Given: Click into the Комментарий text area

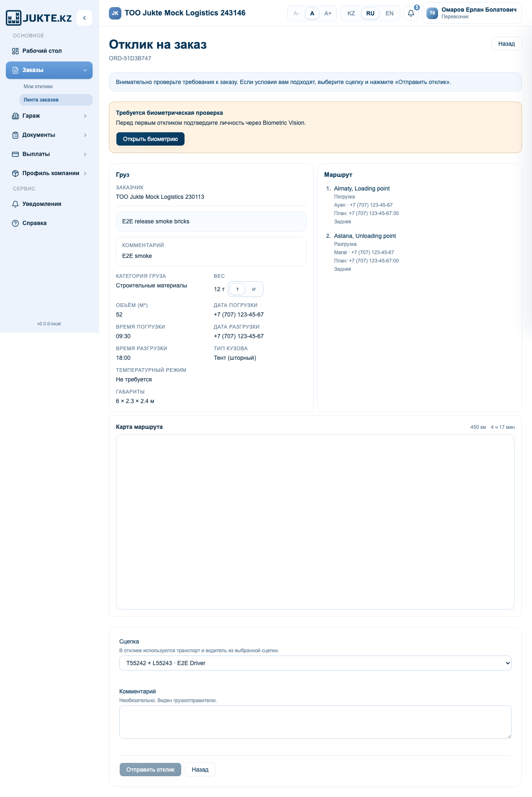Looking at the screenshot, I should pos(315,722).
